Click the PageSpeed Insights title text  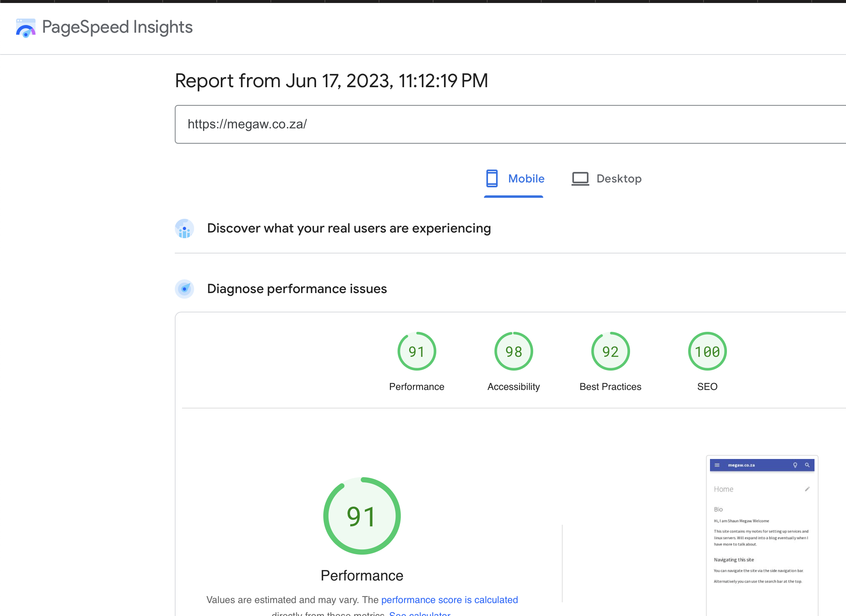point(117,27)
